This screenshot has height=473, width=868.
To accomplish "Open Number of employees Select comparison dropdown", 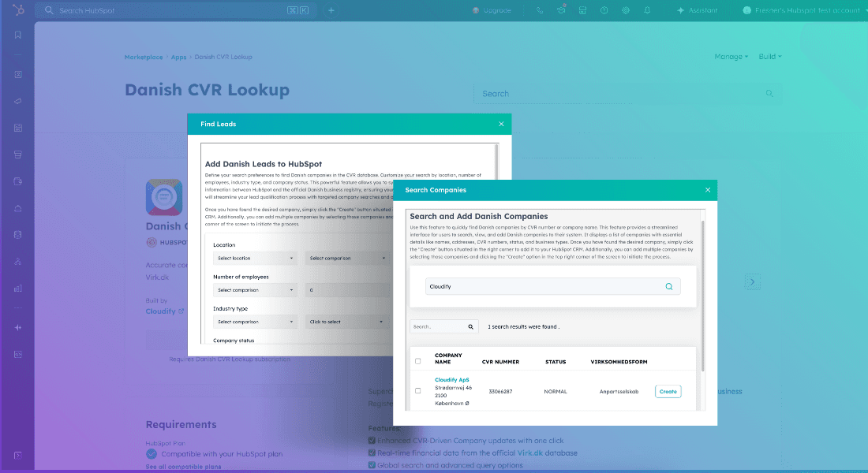I will click(x=255, y=290).
